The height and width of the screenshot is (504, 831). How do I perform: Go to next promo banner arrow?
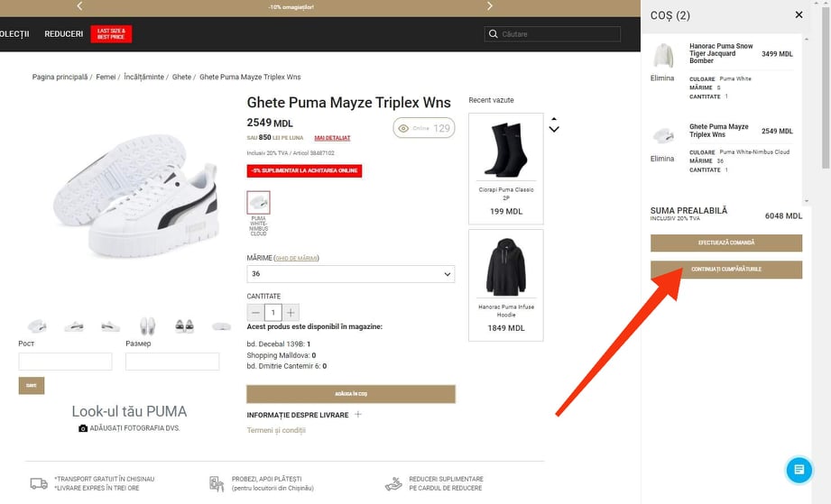pos(490,5)
